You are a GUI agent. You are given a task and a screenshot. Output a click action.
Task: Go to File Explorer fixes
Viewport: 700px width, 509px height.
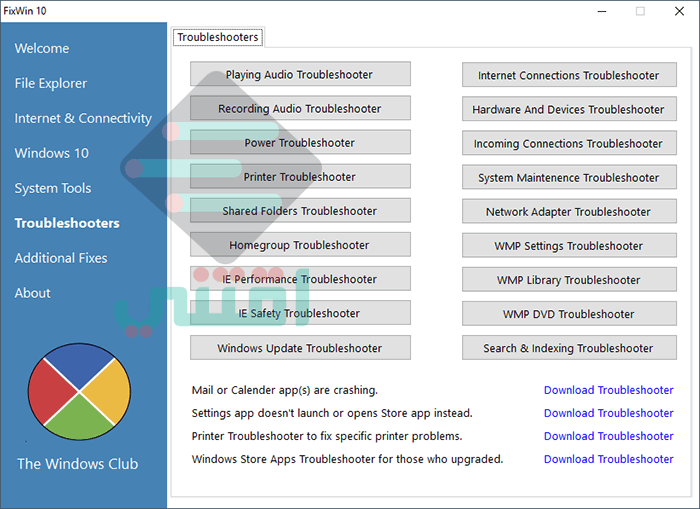click(51, 83)
